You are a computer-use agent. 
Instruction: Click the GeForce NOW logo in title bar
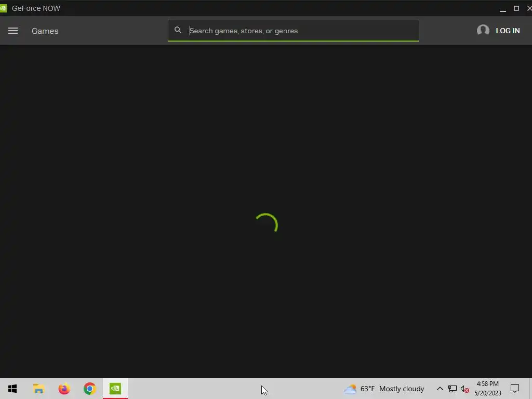click(4, 8)
